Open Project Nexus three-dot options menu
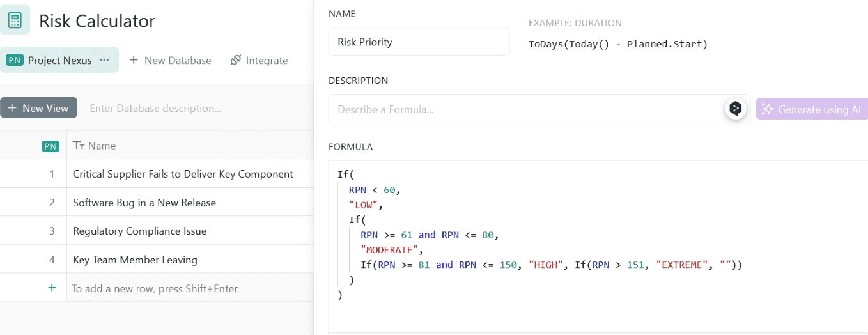Image resolution: width=868 pixels, height=335 pixels. [104, 60]
